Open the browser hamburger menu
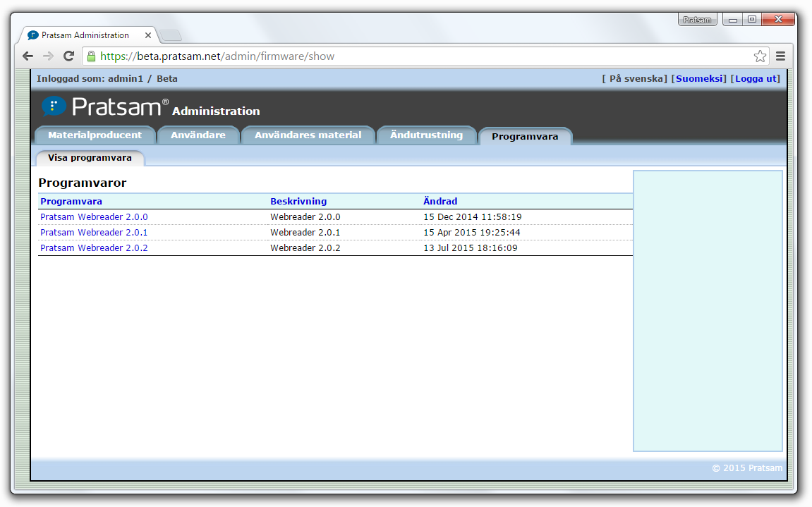 pyautogui.click(x=780, y=56)
